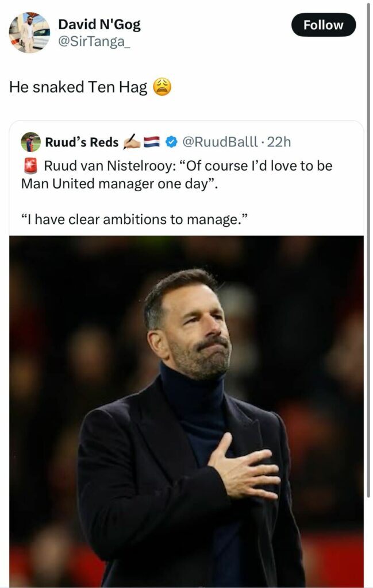Click the blue verified badge

(171, 142)
